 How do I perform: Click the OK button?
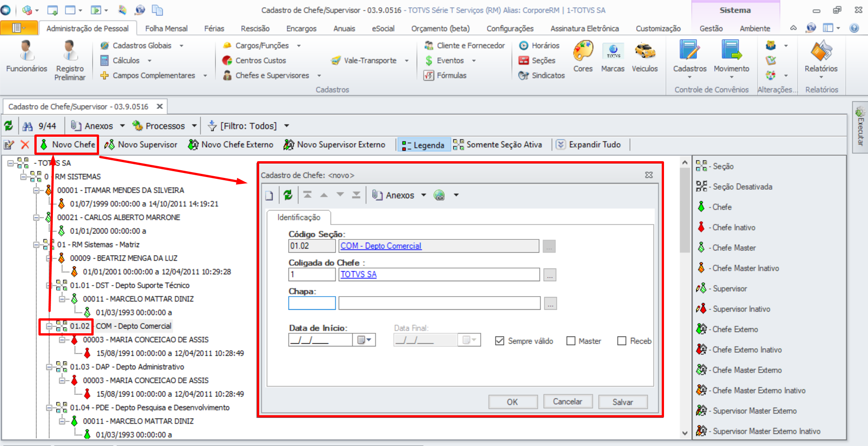(512, 402)
